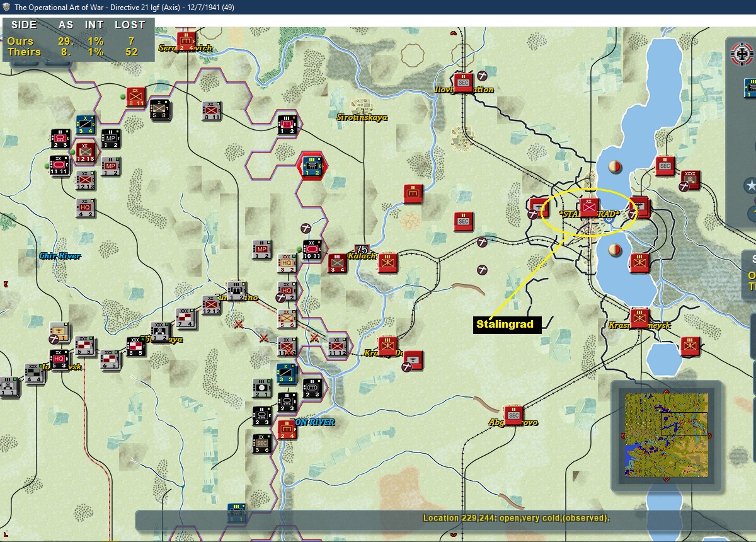Screen dimensions: 756x542
Task: Click the Iron Cross emblem in right panel
Action: tap(742, 54)
